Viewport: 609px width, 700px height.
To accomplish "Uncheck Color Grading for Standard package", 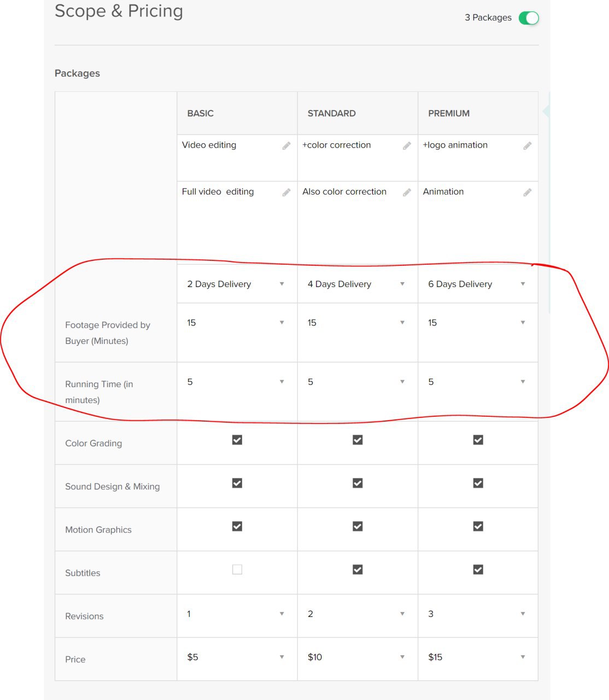I will pyautogui.click(x=358, y=440).
